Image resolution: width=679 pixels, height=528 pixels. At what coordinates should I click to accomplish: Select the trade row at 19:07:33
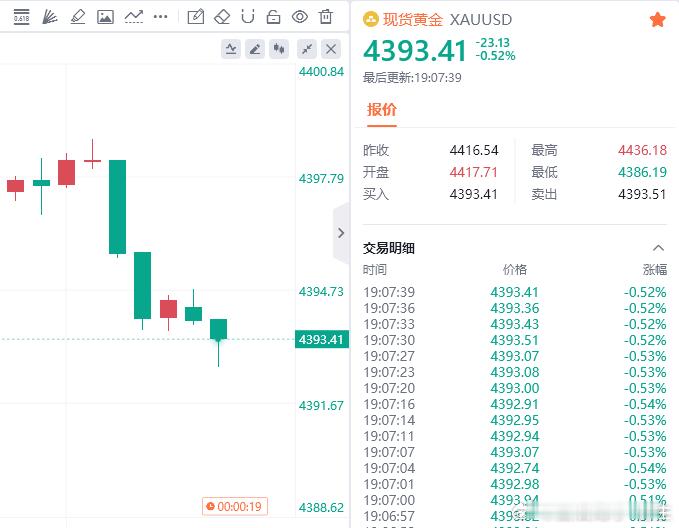[514, 324]
